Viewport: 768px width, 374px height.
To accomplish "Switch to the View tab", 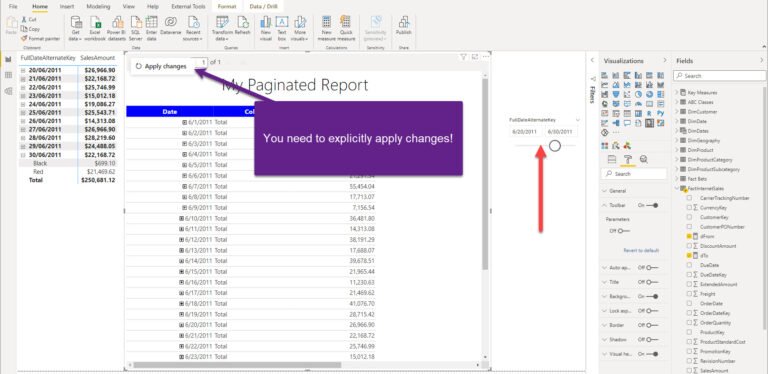I will coord(129,6).
